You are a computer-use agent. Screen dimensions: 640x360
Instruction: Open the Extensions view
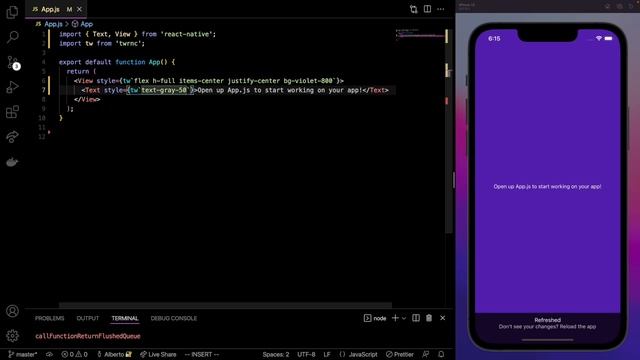[12, 112]
